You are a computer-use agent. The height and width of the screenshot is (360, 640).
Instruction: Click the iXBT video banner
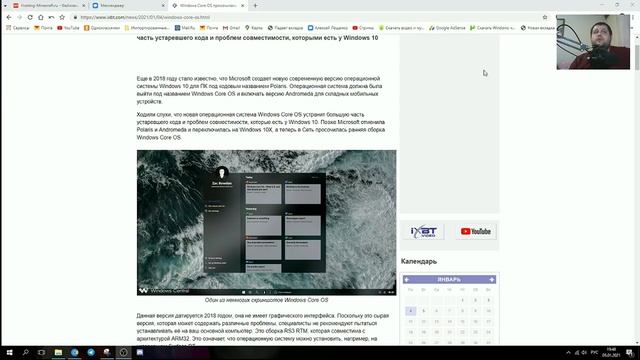424,231
